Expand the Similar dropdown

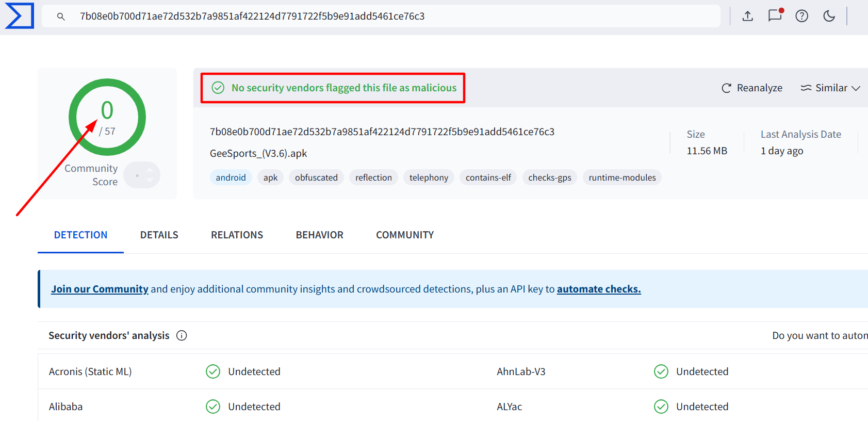[830, 88]
